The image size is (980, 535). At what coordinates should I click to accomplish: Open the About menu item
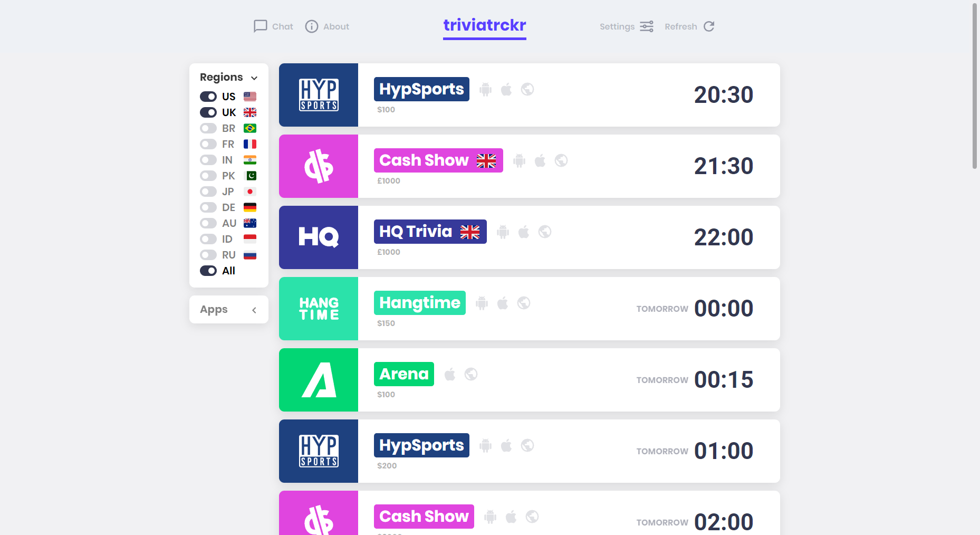337,26
